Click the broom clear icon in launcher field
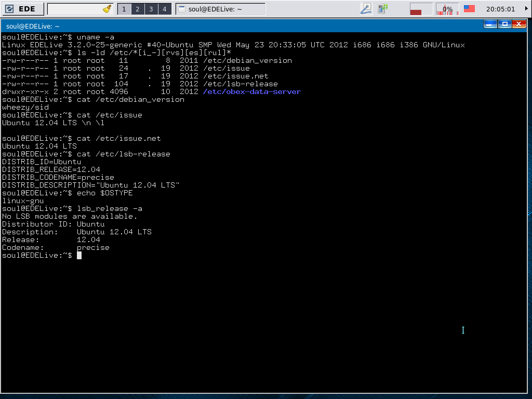Viewport: 532px width, 399px height. point(107,9)
